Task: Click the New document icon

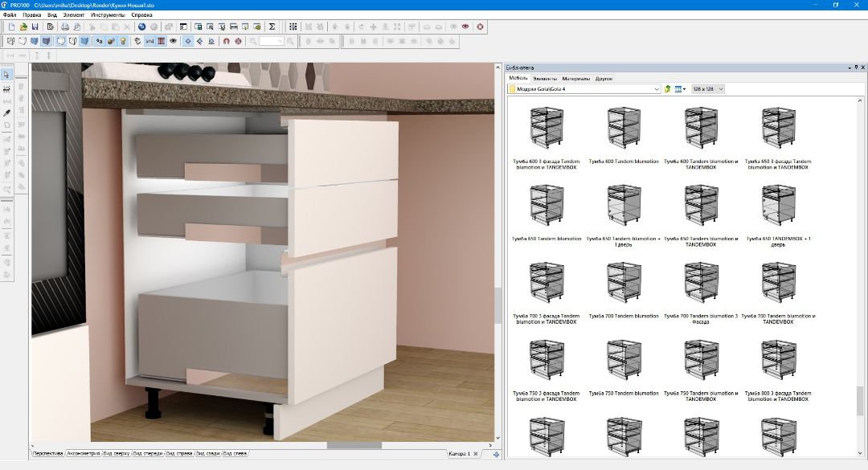Action: point(12,27)
